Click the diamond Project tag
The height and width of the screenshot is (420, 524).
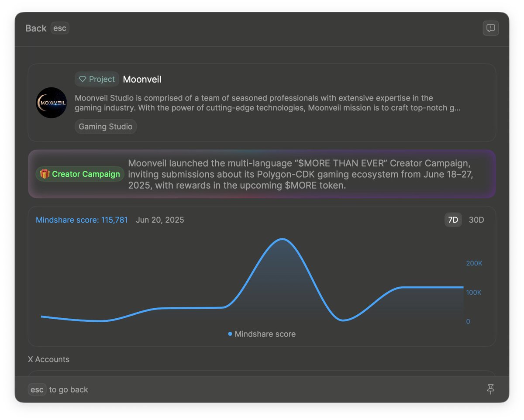(97, 79)
